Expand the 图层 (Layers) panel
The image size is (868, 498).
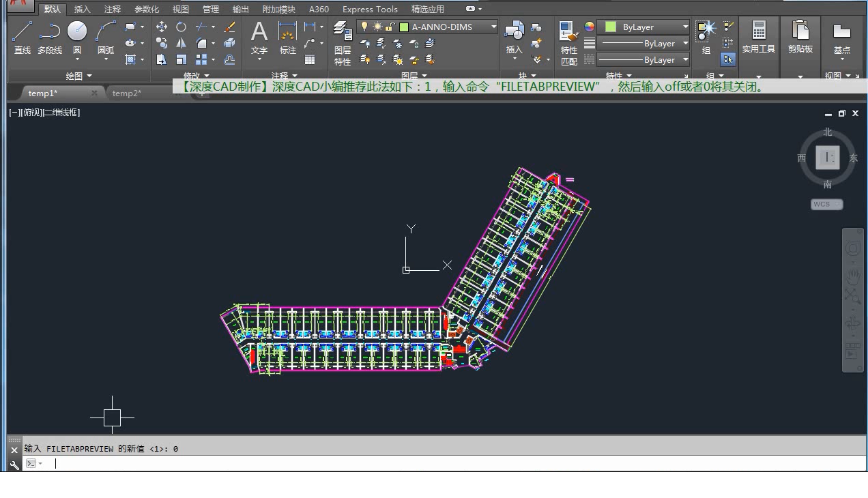coord(414,76)
